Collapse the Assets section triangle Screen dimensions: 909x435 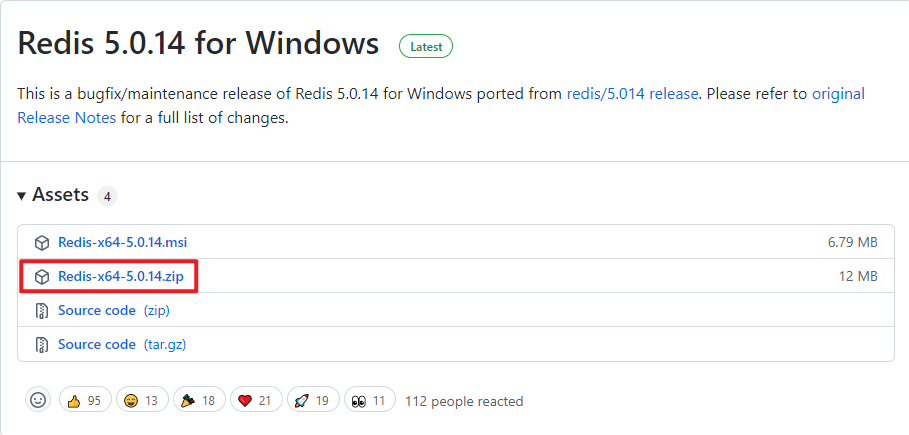(x=21, y=195)
